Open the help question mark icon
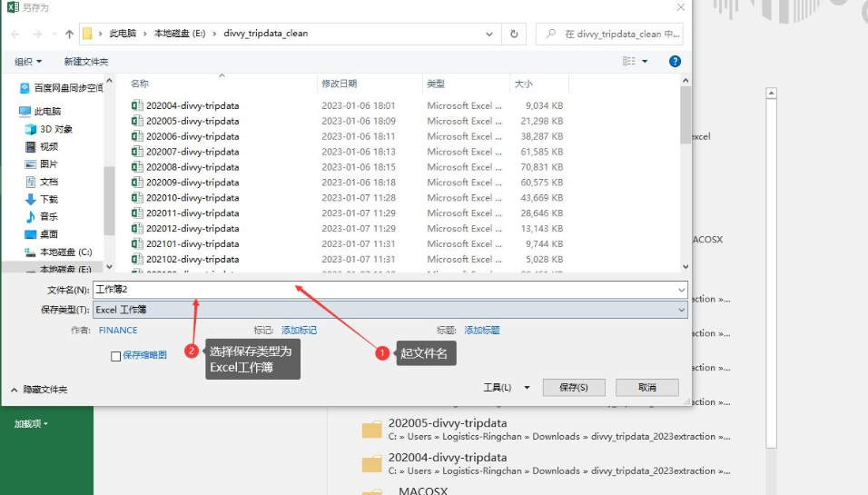868x495 pixels. [675, 61]
